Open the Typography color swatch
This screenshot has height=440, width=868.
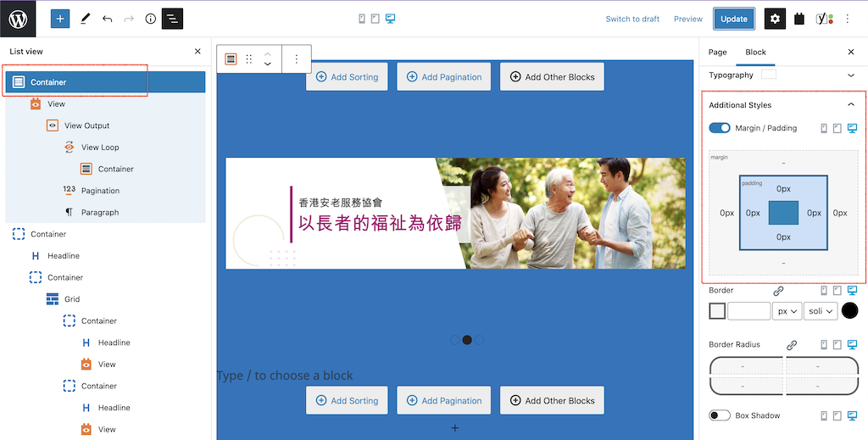[769, 75]
